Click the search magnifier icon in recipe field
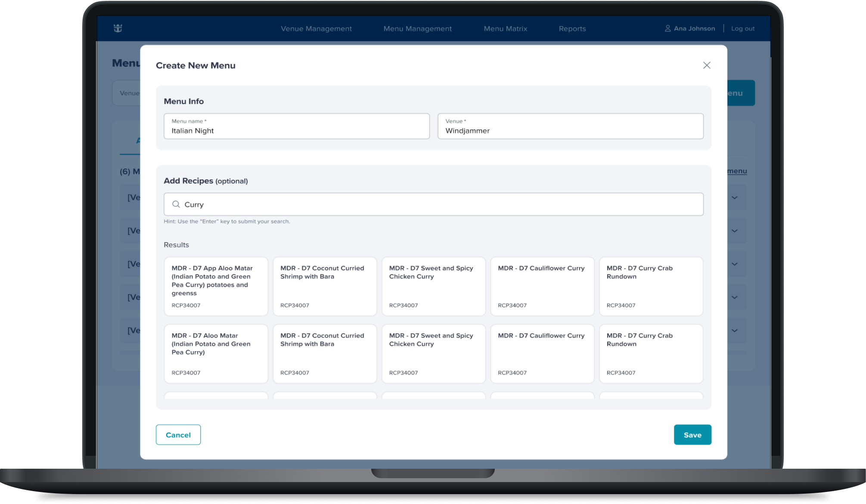 [176, 204]
